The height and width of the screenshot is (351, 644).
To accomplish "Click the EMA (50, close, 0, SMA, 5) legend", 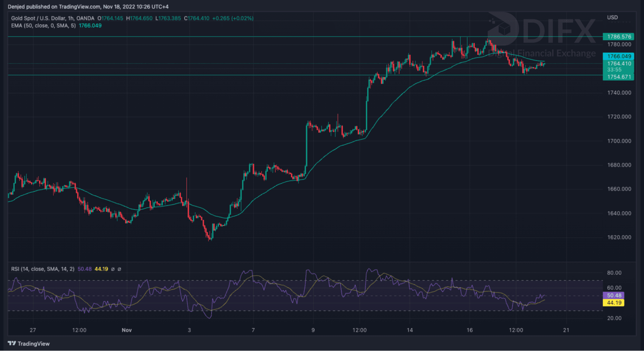I will pyautogui.click(x=43, y=26).
